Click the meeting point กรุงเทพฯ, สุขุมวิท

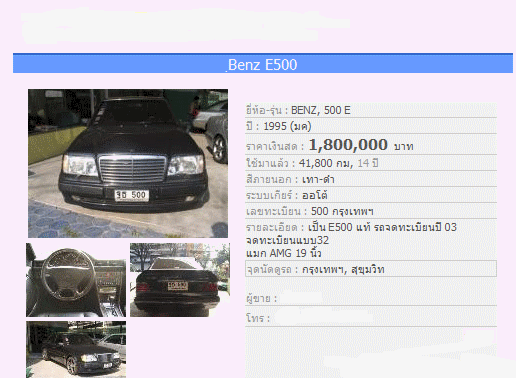[x=343, y=269]
